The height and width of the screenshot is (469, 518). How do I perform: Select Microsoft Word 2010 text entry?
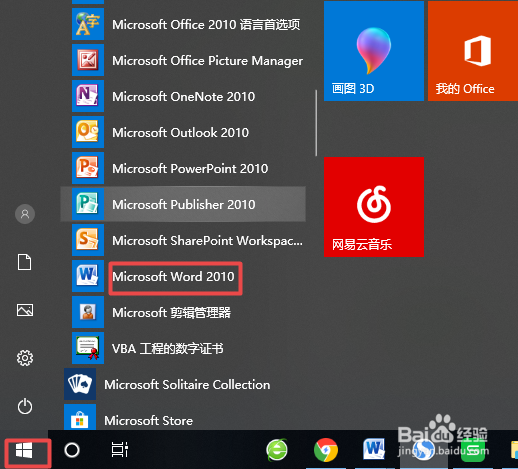pyautogui.click(x=173, y=277)
